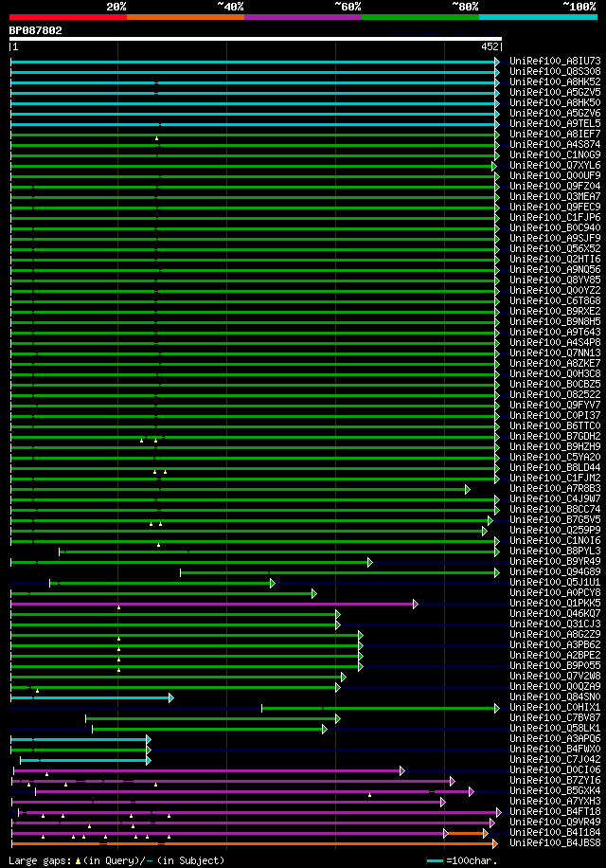606x868 pixels.
Task: Click label UniRef100_A7R8B3
Action: [555, 489]
